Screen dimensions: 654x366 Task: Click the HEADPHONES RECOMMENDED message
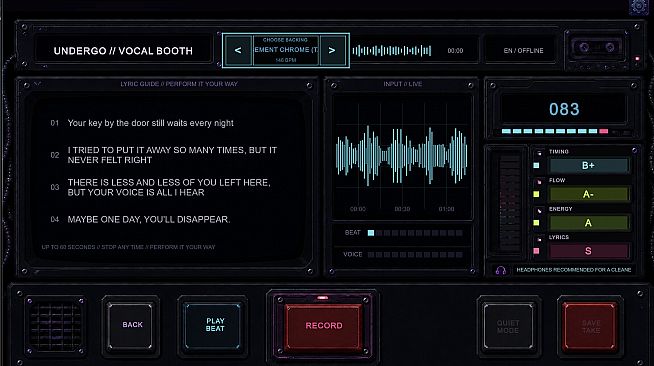tap(574, 270)
